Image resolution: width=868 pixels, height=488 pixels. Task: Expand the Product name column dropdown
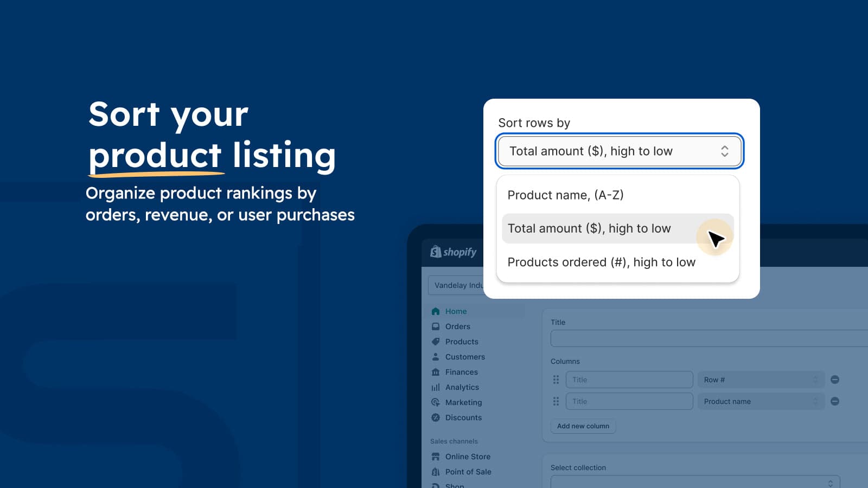(761, 401)
